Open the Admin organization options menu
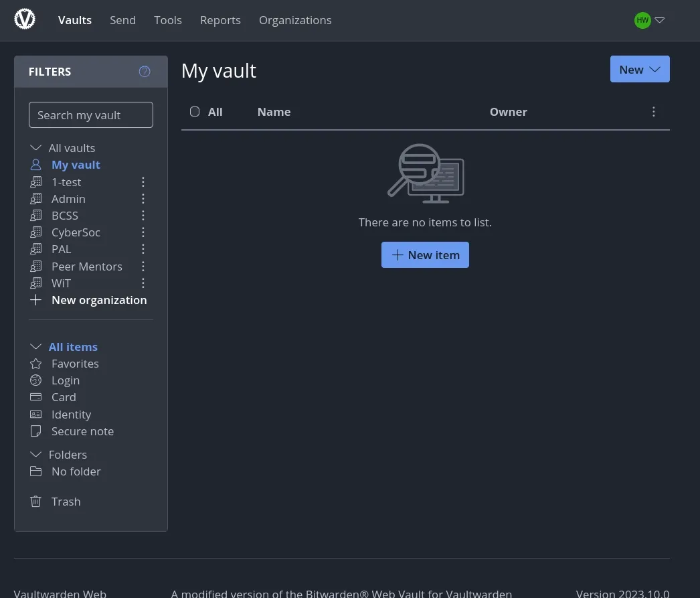 click(x=143, y=198)
